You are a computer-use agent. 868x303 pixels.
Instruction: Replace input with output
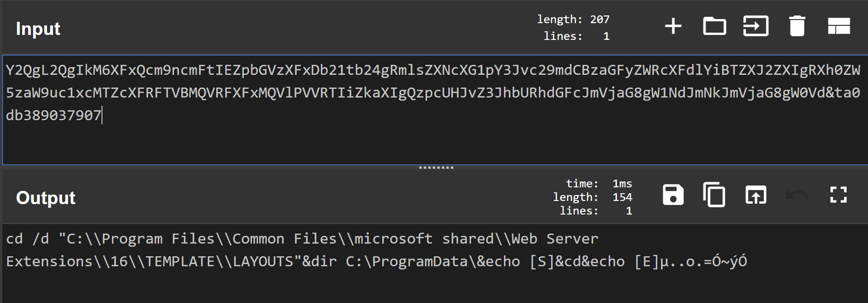[x=756, y=195]
